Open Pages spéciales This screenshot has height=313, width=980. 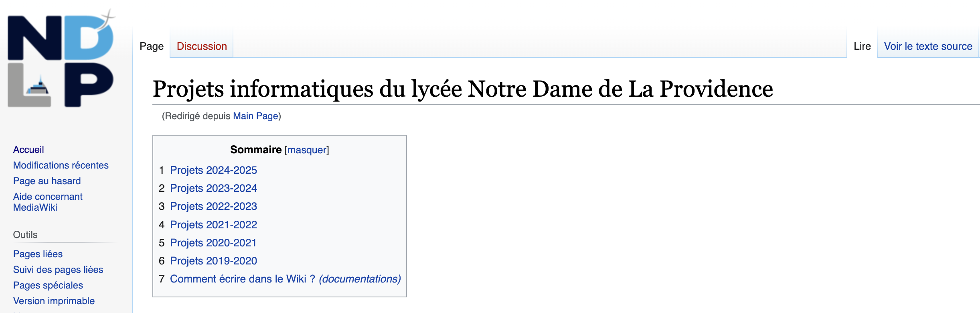point(48,285)
